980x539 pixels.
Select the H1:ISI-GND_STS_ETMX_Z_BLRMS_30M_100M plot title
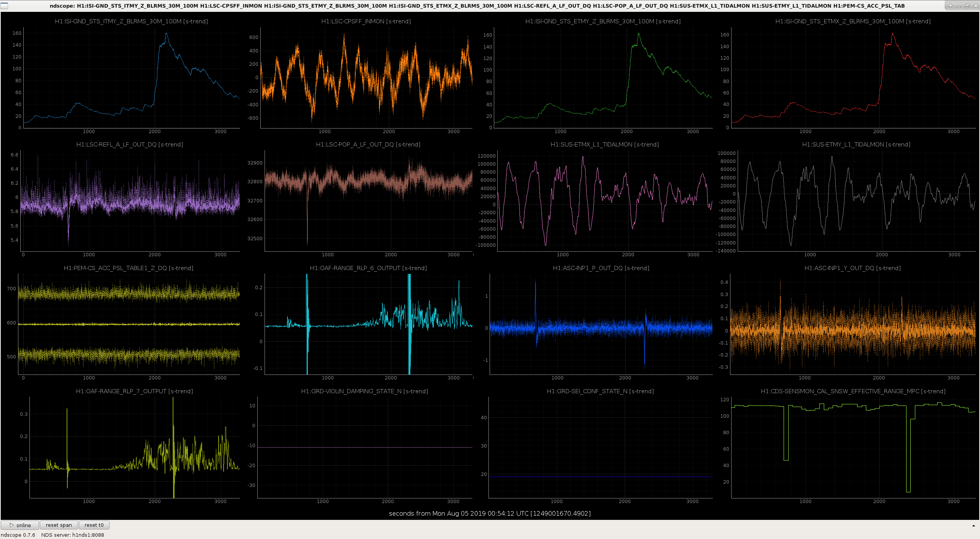(853, 21)
